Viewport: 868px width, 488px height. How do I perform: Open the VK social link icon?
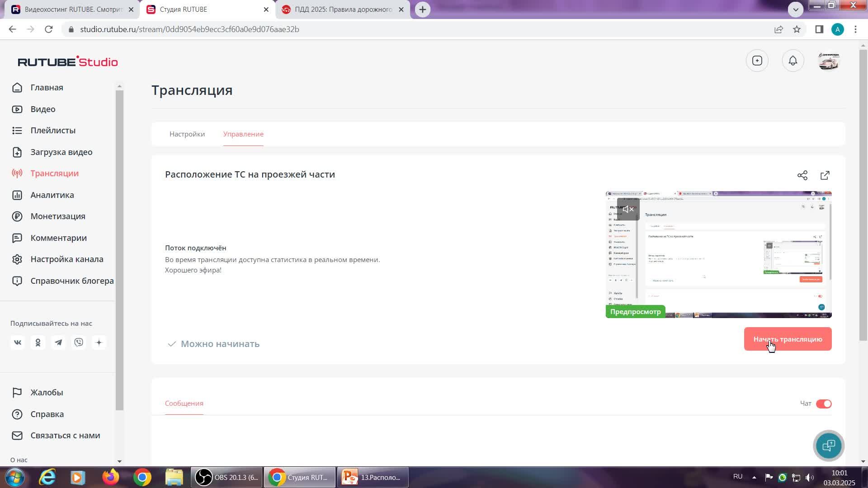18,343
